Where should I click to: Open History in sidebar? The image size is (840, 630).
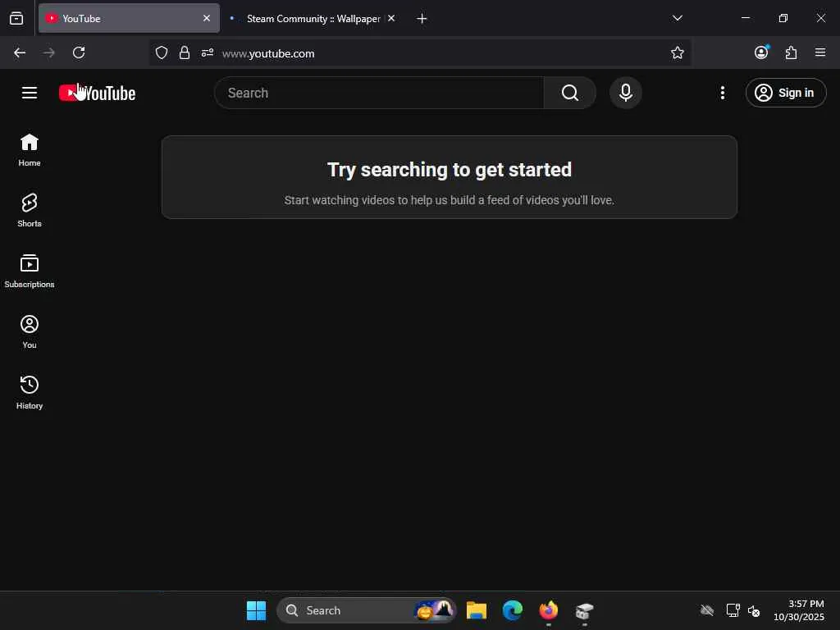[x=30, y=393]
